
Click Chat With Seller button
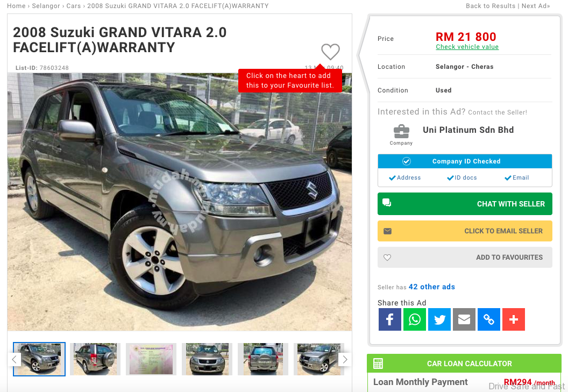click(465, 204)
